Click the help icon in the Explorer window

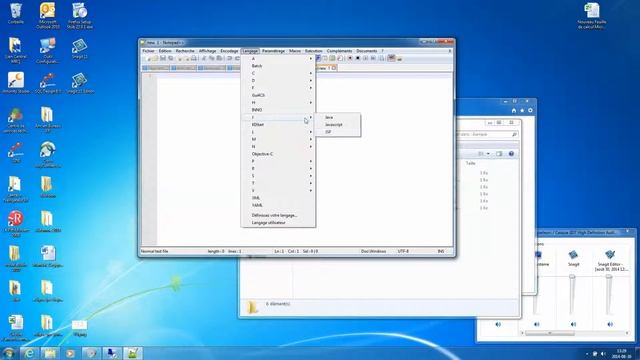click(x=511, y=154)
